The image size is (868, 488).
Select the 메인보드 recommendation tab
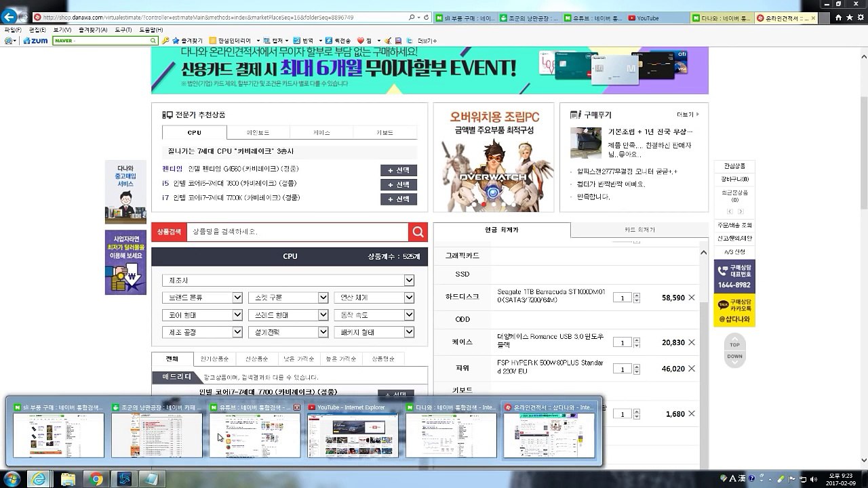[258, 133]
